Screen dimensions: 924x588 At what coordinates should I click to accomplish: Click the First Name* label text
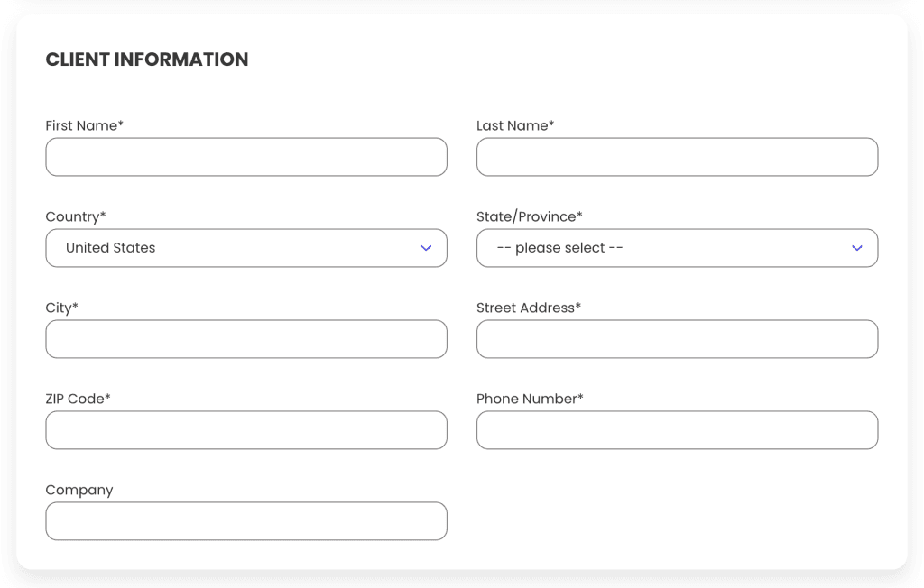84,125
